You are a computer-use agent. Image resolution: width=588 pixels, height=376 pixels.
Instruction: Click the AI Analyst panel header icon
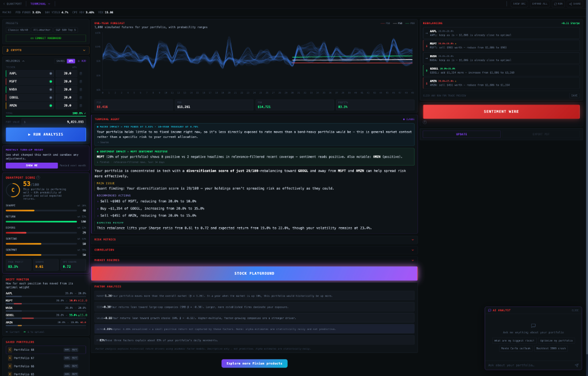489,310
